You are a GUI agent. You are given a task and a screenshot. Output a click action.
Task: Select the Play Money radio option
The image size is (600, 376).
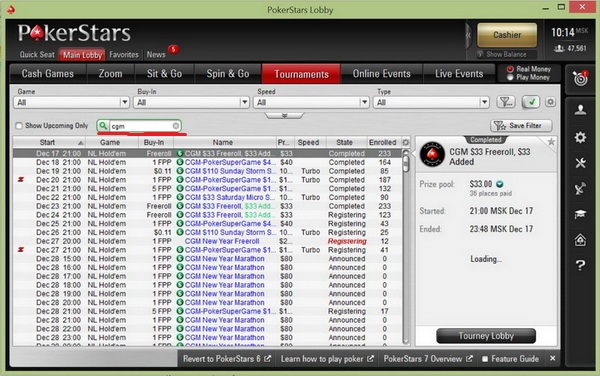(510, 77)
